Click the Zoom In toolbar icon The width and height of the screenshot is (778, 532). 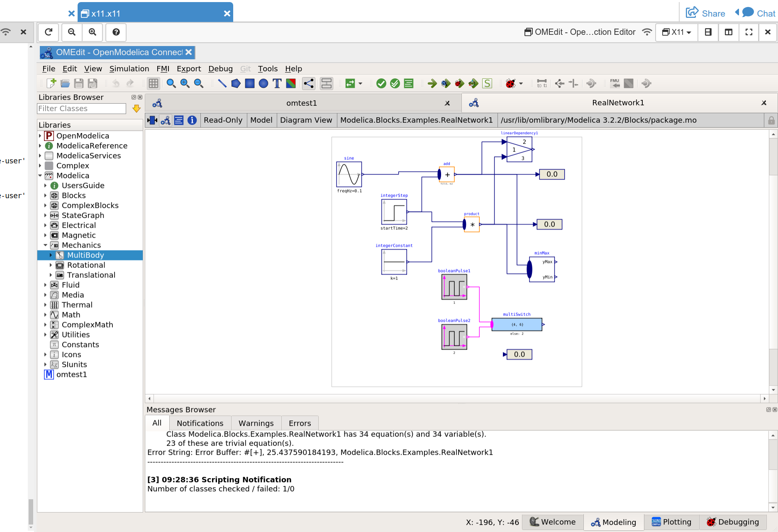[x=185, y=83]
